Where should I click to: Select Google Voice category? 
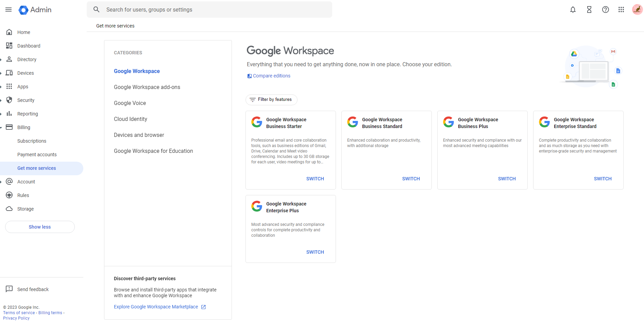coord(130,103)
